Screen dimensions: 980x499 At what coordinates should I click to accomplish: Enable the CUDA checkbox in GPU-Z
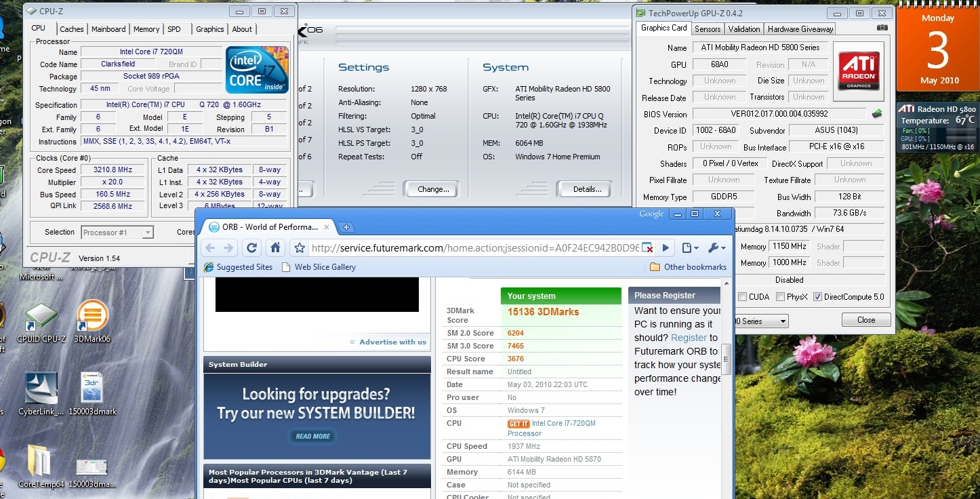742,297
